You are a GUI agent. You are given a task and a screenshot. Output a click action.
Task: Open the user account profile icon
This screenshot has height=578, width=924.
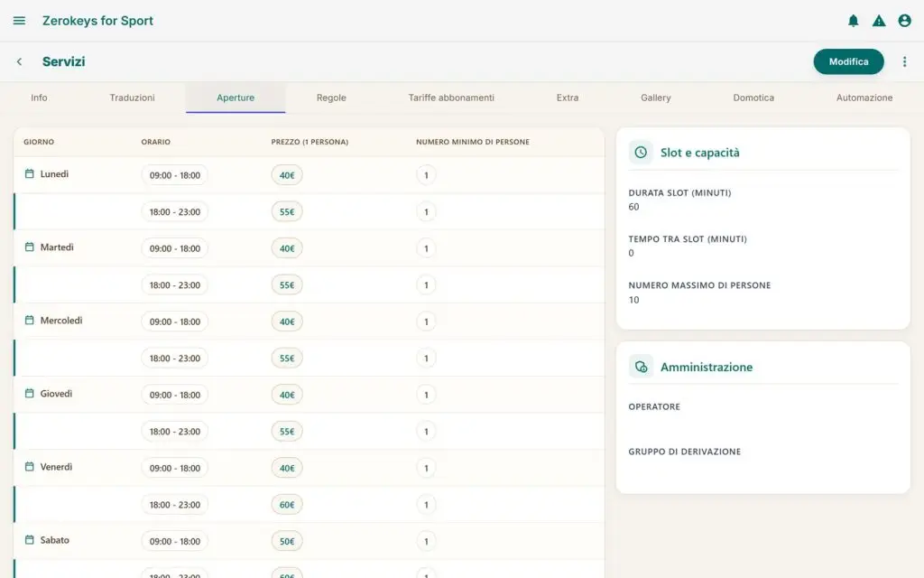coord(904,21)
